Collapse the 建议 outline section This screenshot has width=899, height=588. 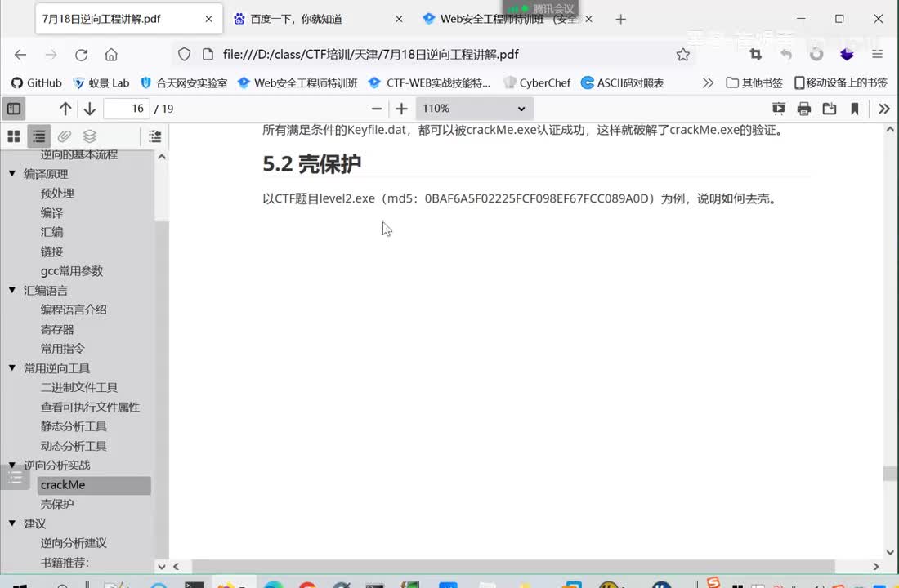[12, 523]
